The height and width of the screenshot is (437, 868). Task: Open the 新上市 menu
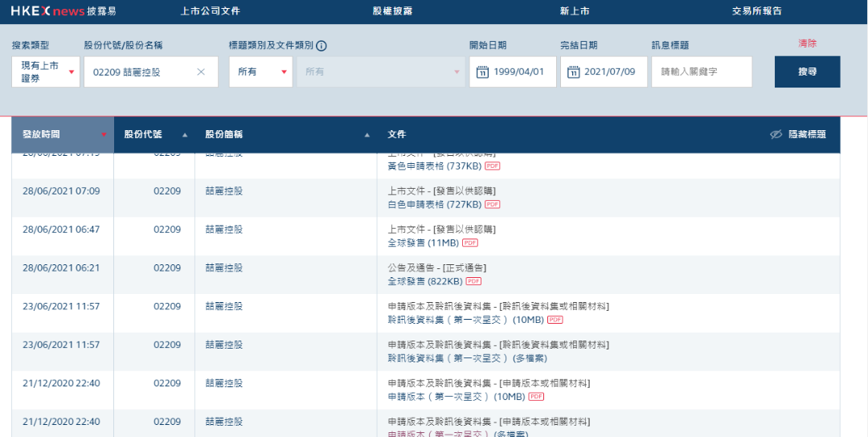pyautogui.click(x=575, y=11)
